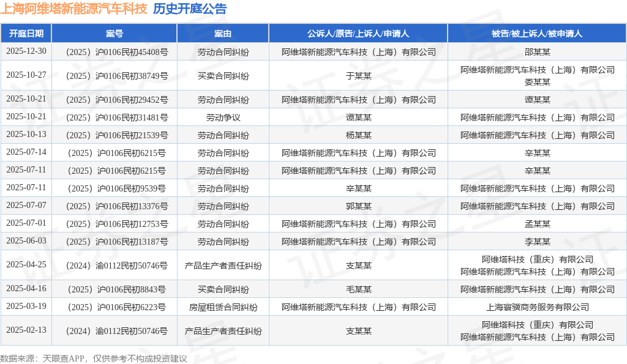
Task: Click 产品生产者责任纠纷 in the 2025-02-13 row
Action: (223, 331)
